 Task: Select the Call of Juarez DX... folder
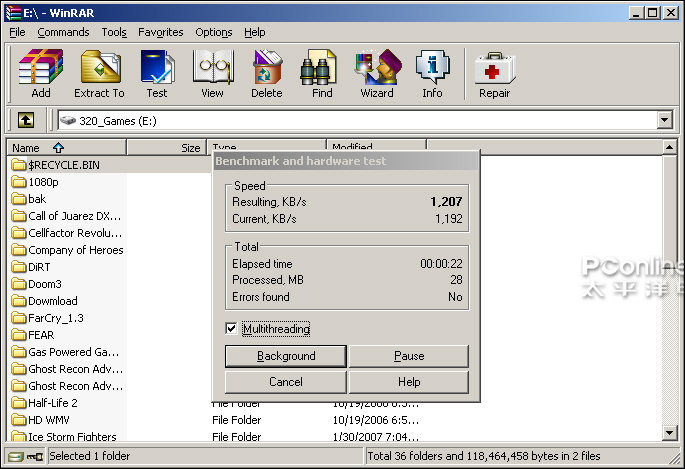tap(74, 216)
